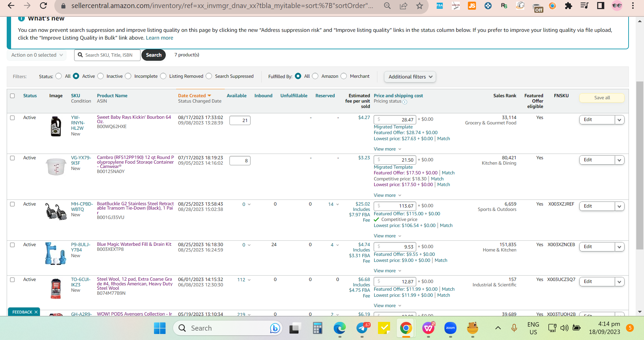Open the Learn more link
The width and height of the screenshot is (644, 340).
pos(160,38)
